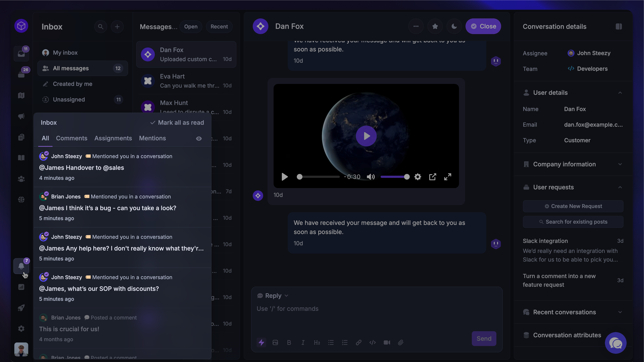Open the video player settings gear
The width and height of the screenshot is (644, 362).
pos(418,177)
